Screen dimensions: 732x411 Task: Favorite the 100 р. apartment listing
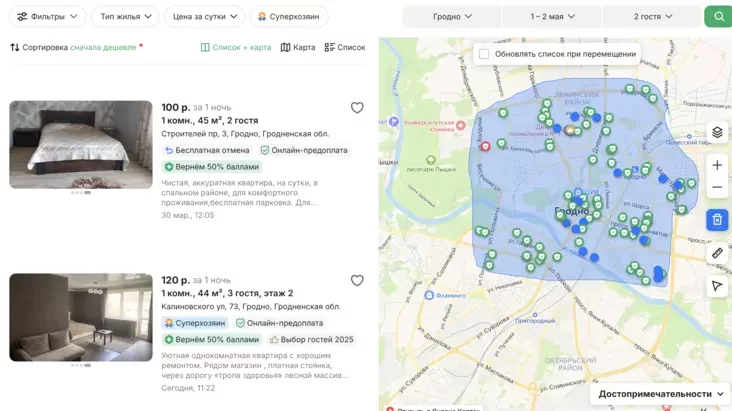[357, 108]
